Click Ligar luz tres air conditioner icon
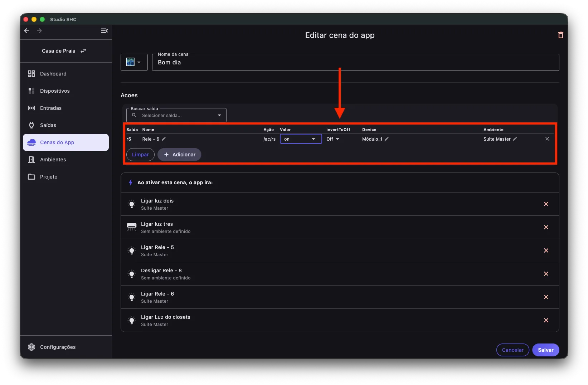This screenshot has width=588, height=385. (132, 227)
